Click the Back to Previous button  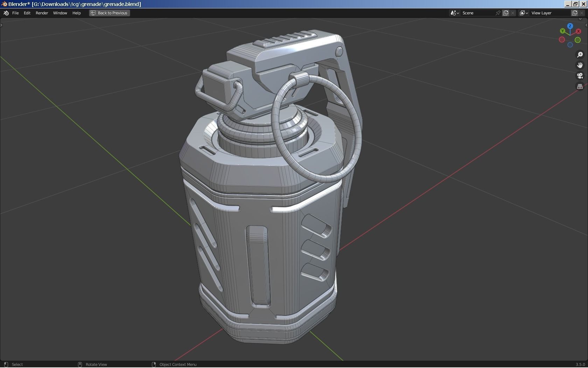[109, 13]
